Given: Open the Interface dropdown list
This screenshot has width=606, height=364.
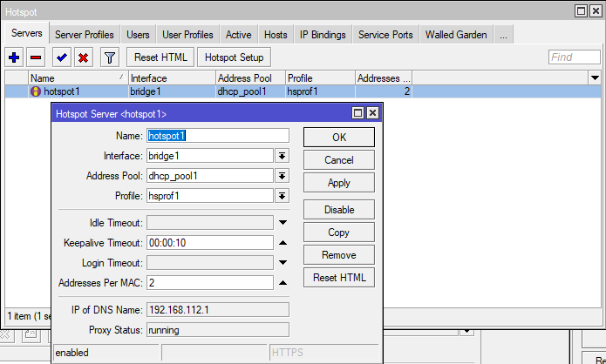Looking at the screenshot, I should point(283,156).
